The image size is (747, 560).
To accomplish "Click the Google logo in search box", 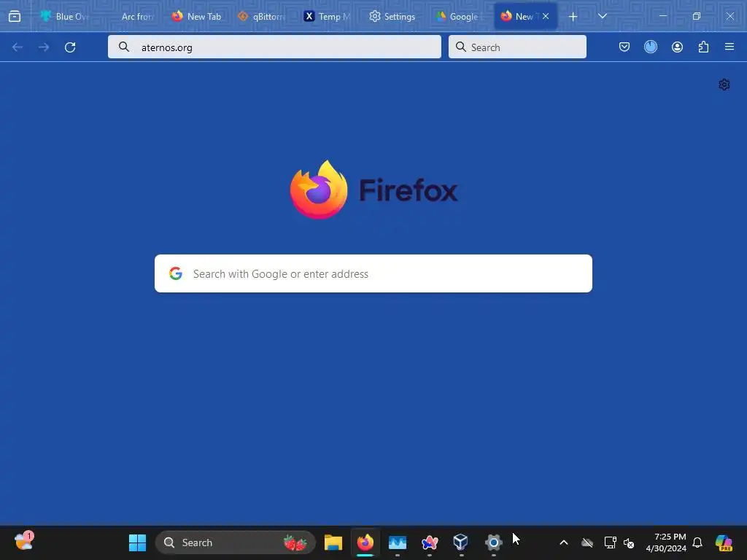I will [176, 273].
